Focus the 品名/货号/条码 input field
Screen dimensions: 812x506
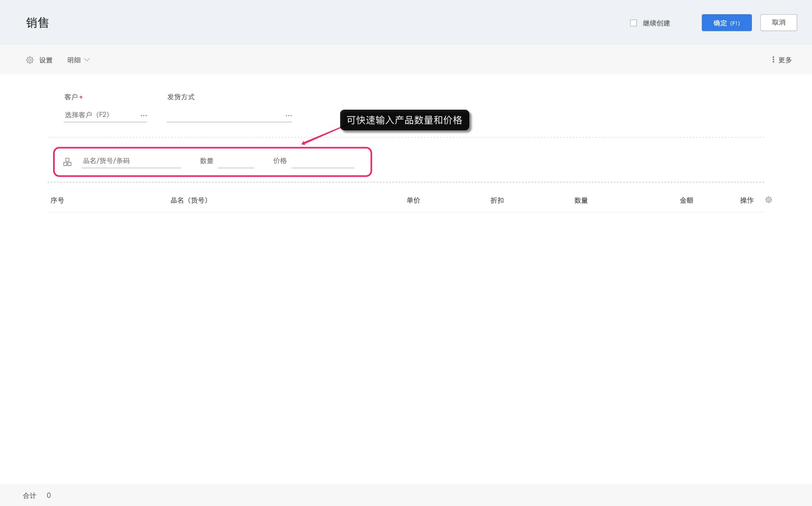tap(131, 161)
